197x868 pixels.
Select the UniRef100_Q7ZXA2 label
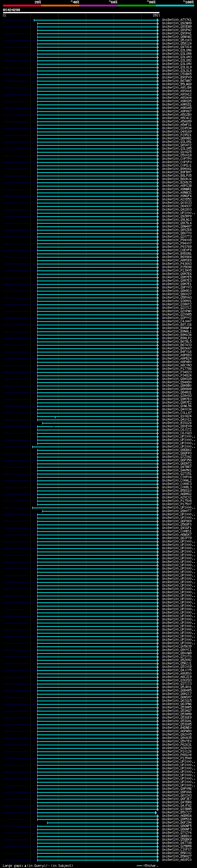click(x=176, y=457)
